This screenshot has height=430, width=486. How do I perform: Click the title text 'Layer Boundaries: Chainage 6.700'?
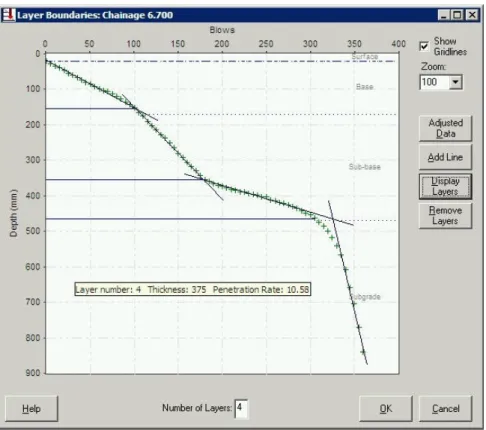(x=95, y=15)
